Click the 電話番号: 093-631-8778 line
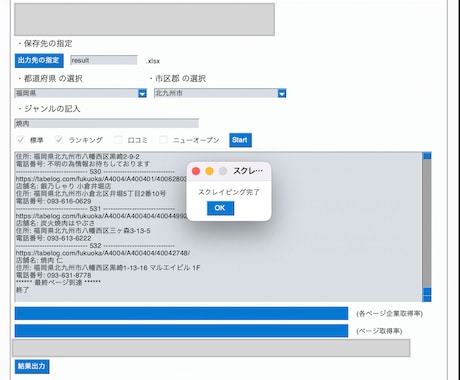460x380 pixels. pyautogui.click(x=53, y=275)
